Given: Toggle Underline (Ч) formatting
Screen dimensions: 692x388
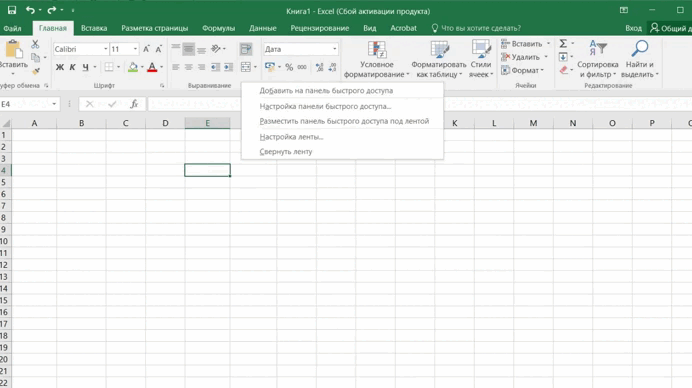Looking at the screenshot, I should [85, 67].
